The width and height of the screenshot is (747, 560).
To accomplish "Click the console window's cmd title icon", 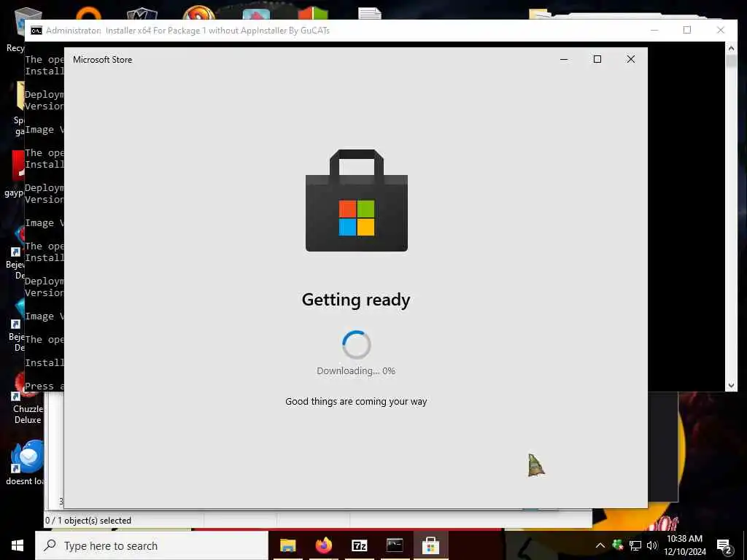I will (36, 31).
